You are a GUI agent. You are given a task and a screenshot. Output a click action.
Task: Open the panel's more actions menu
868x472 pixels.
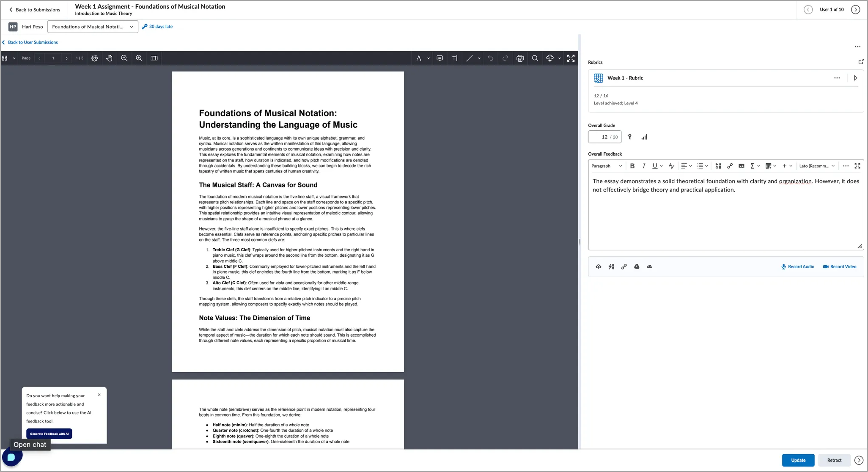coord(857,47)
